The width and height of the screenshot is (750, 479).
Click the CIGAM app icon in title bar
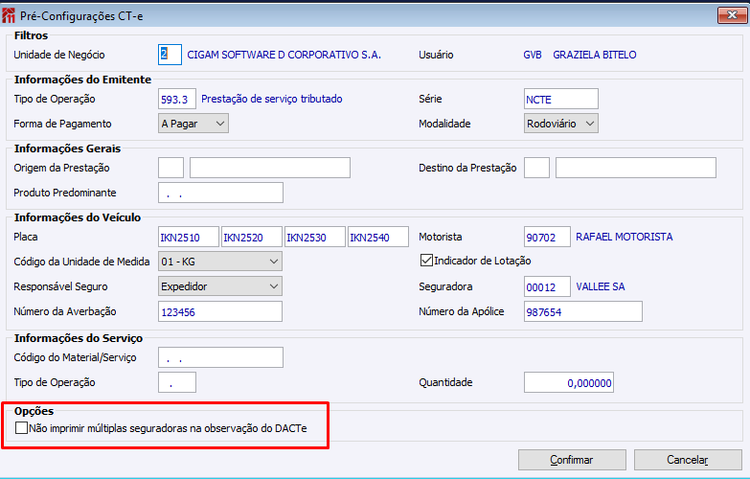click(x=8, y=15)
